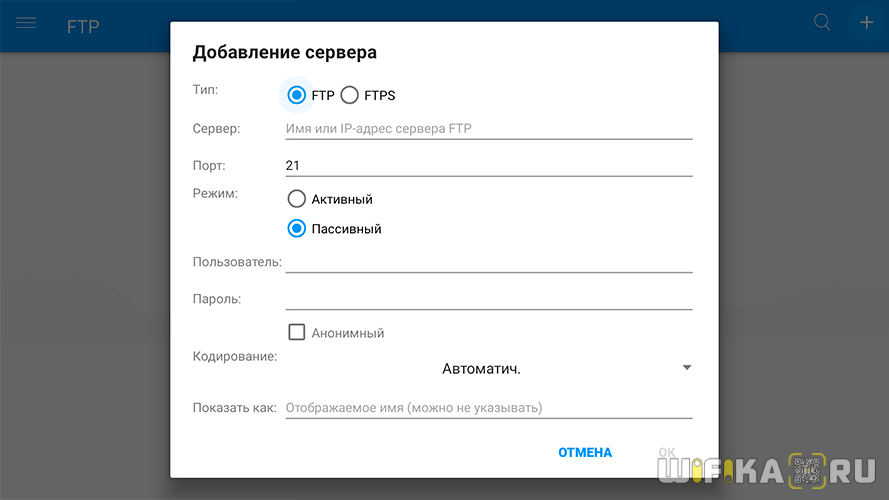Focus the Пользователь input field
Screen dimensions: 889x500
click(x=488, y=261)
